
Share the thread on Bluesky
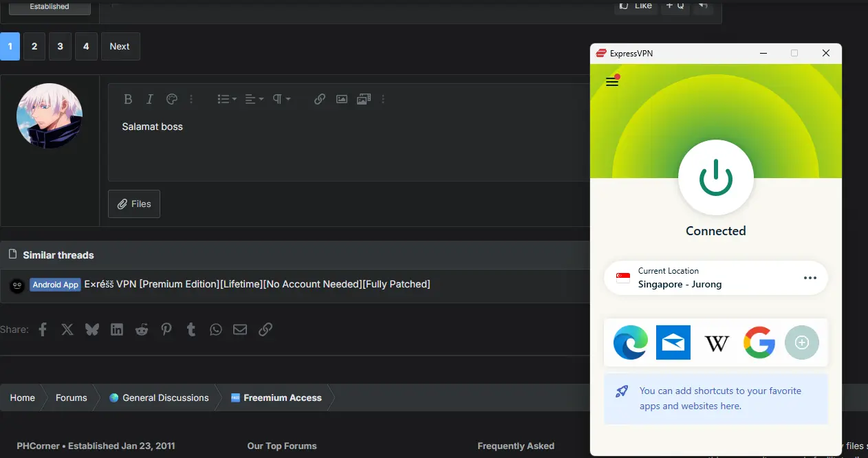coord(92,329)
